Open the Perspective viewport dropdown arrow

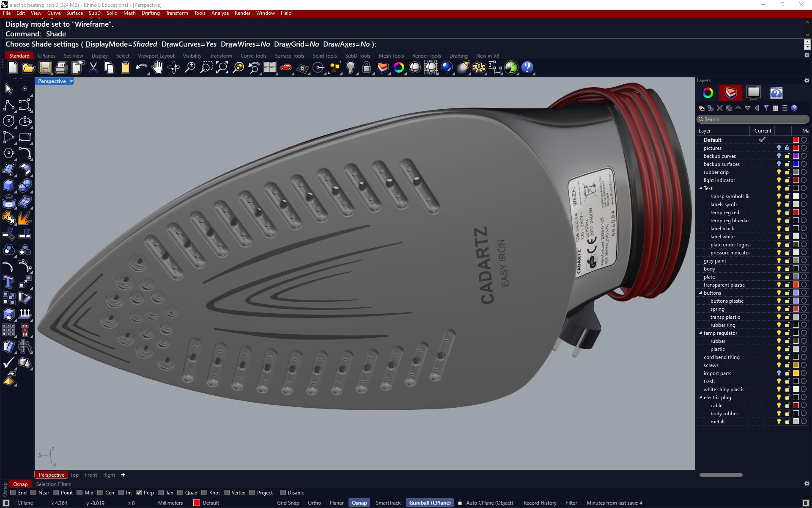71,81
